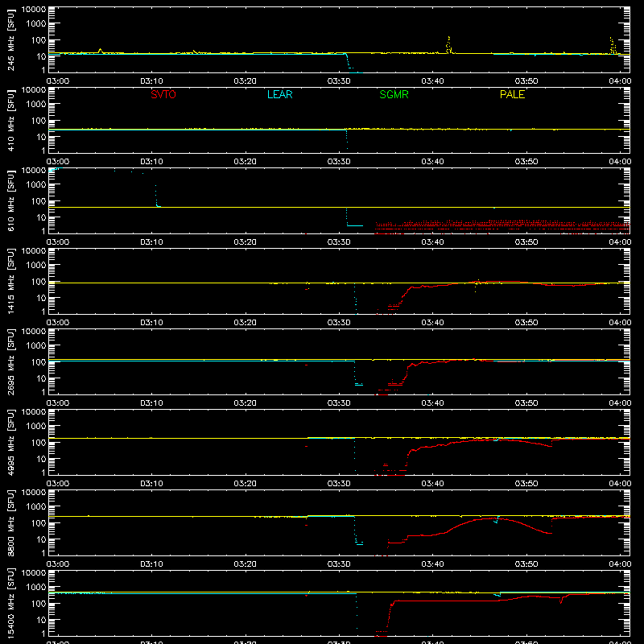Select the '1415 MHz [SFU]' axis title
644x644 pixels.
click(10, 281)
